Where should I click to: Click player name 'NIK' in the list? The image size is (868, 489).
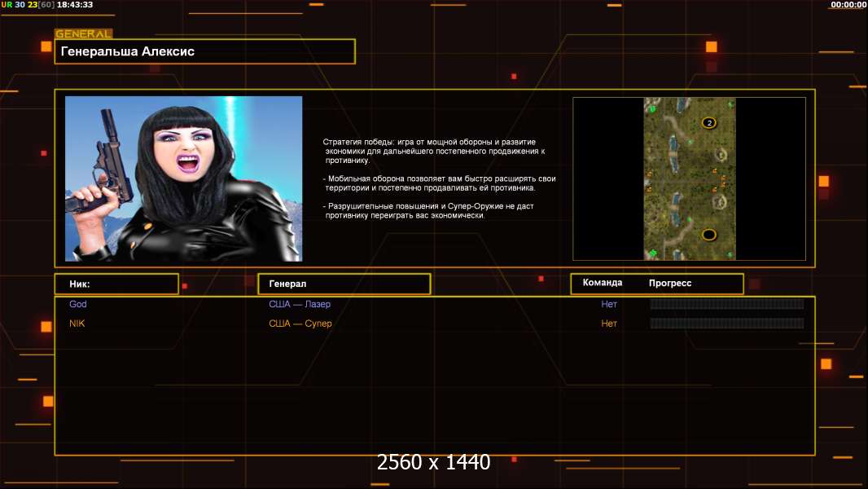click(77, 324)
